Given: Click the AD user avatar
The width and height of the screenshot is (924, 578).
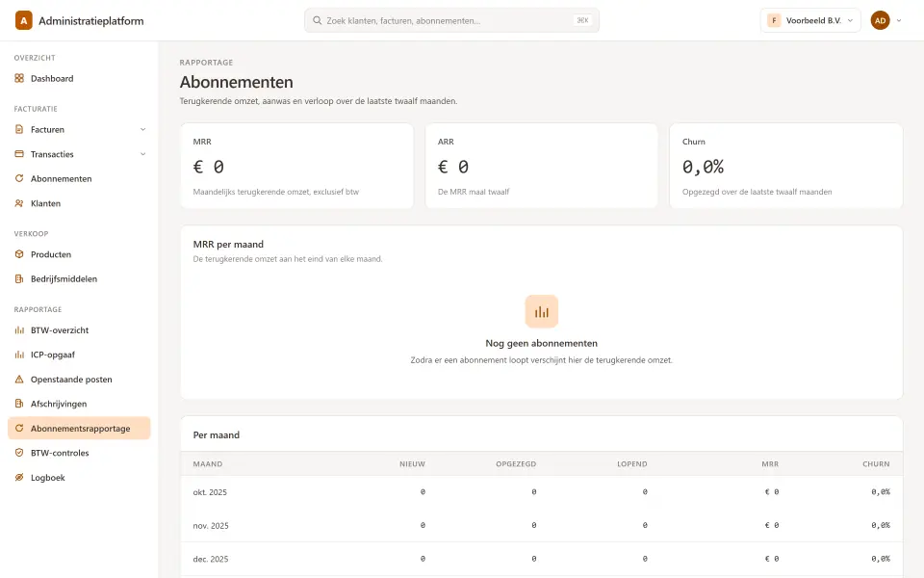Looking at the screenshot, I should [880, 20].
